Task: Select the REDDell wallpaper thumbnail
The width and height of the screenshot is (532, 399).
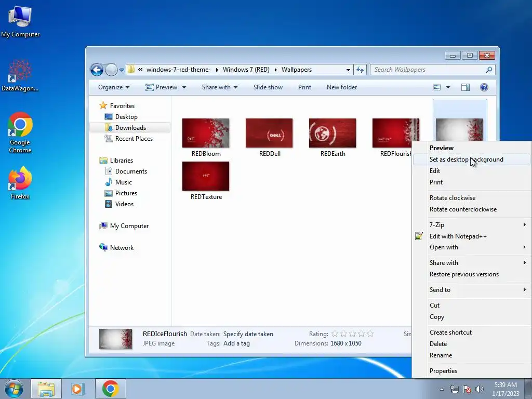Action: click(269, 134)
